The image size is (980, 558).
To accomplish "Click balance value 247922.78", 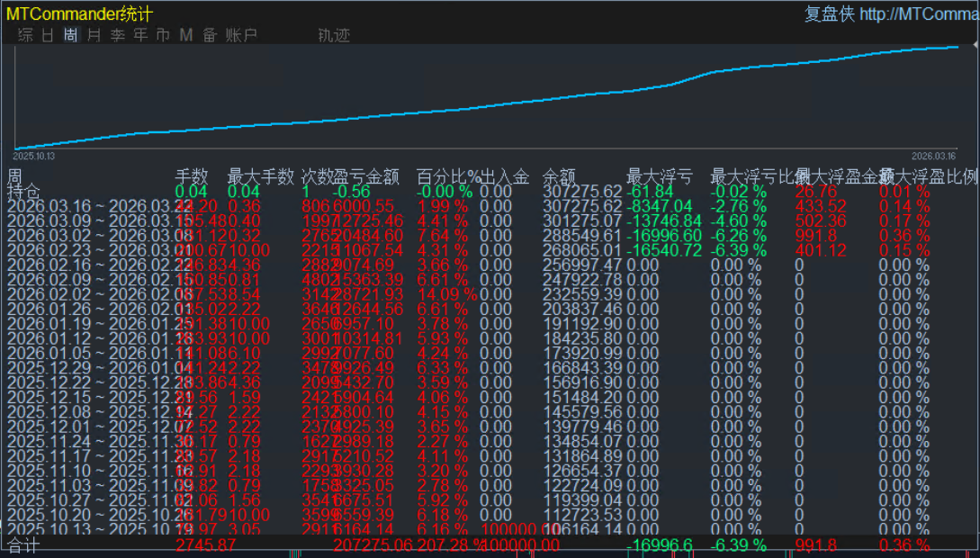I will point(582,280).
